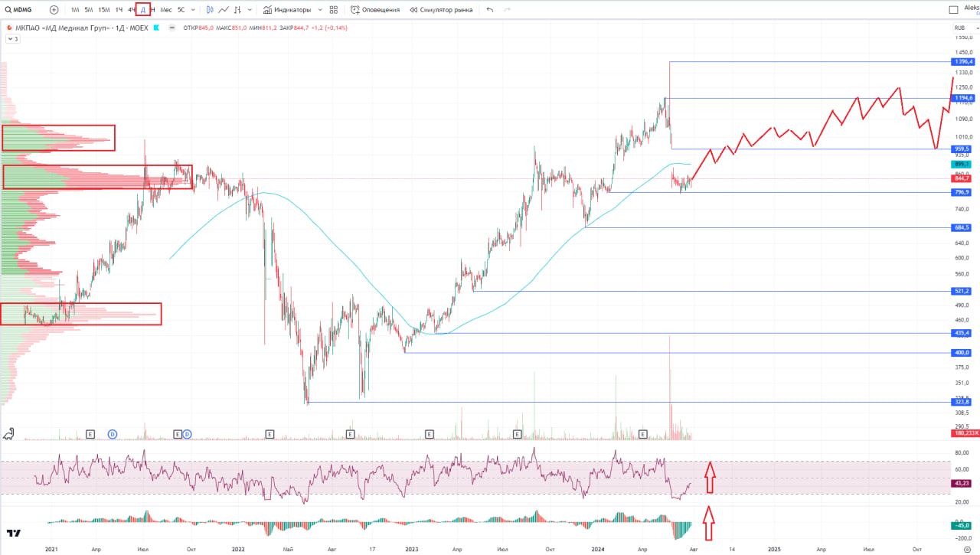Open the first dividend D marker in 2021
This screenshot has width=980, height=555.
[x=113, y=434]
